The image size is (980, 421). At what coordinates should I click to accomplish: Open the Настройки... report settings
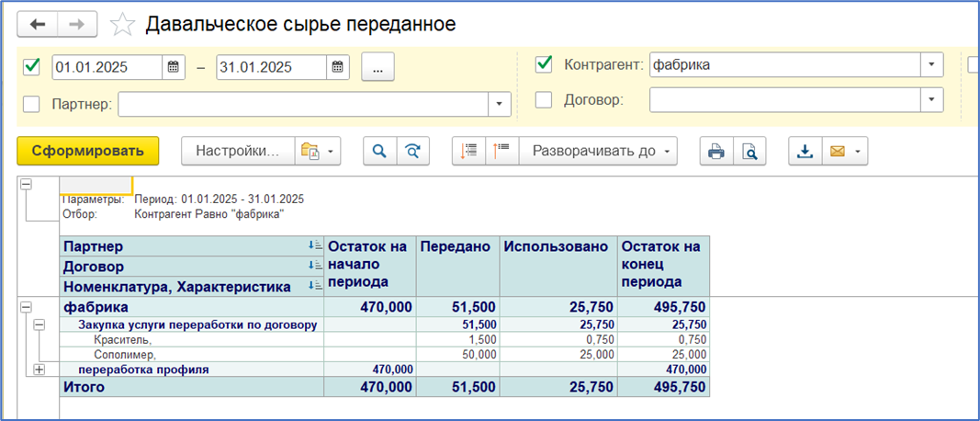(x=237, y=152)
